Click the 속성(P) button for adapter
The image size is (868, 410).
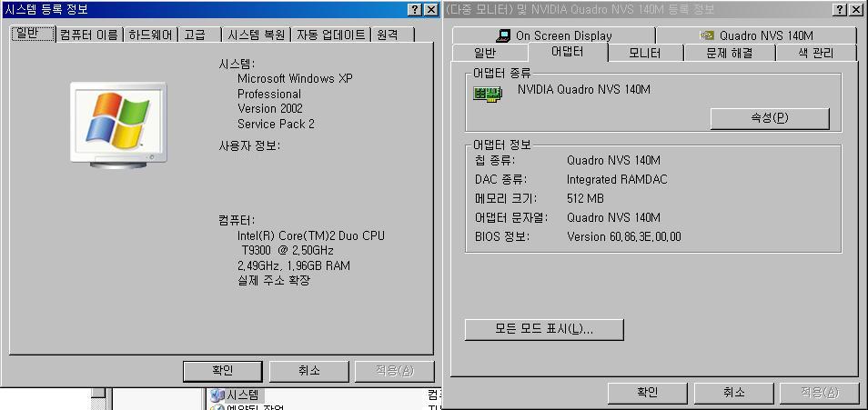770,118
